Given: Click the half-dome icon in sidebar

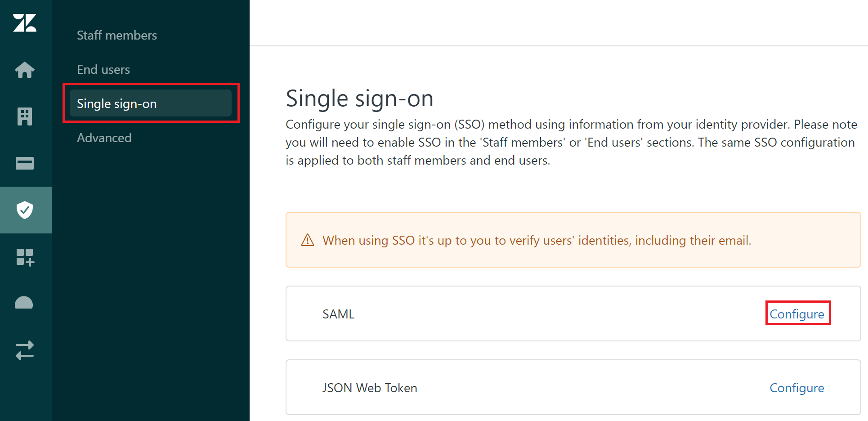Looking at the screenshot, I should coord(24,303).
